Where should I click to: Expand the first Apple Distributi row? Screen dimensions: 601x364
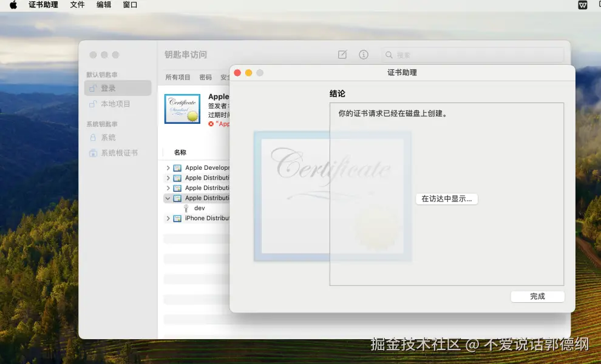(168, 178)
